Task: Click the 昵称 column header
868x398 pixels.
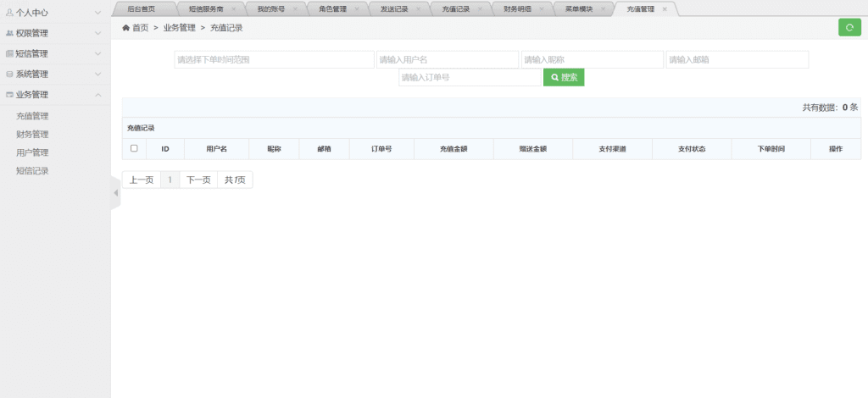Action: [x=274, y=149]
